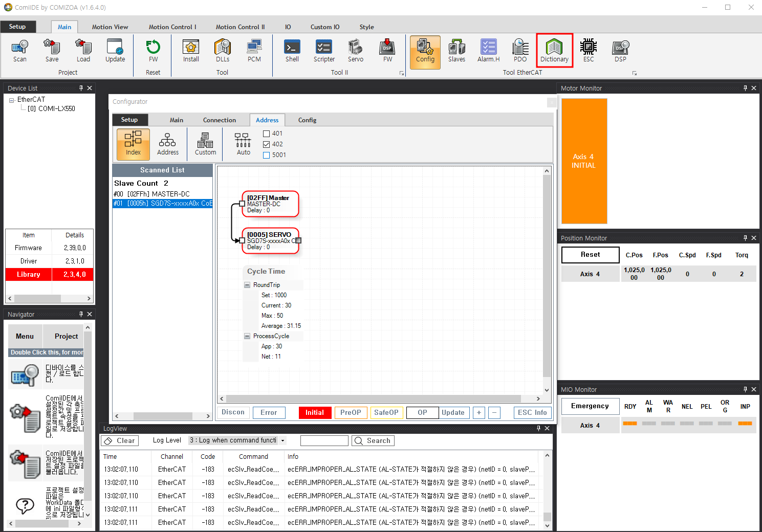
Task: Collapse the RoundTrip tree node
Action: pyautogui.click(x=247, y=285)
